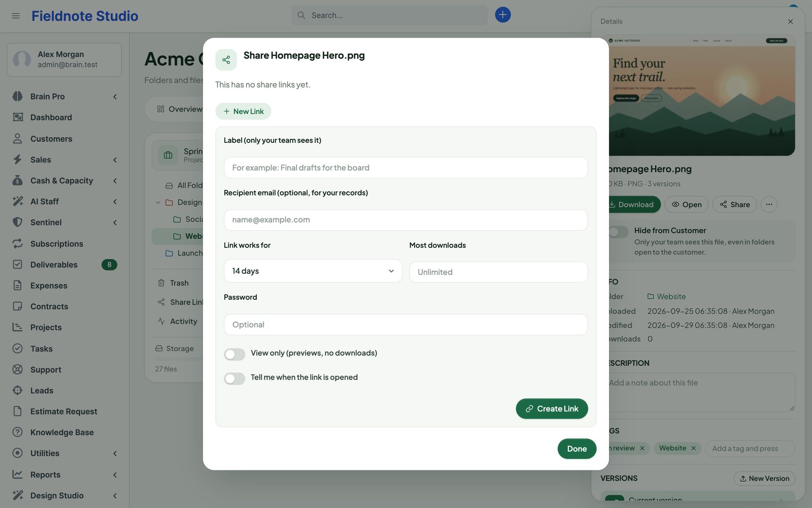The image size is (812, 508).
Task: Toggle Hide from Customer switch
Action: pos(618,232)
